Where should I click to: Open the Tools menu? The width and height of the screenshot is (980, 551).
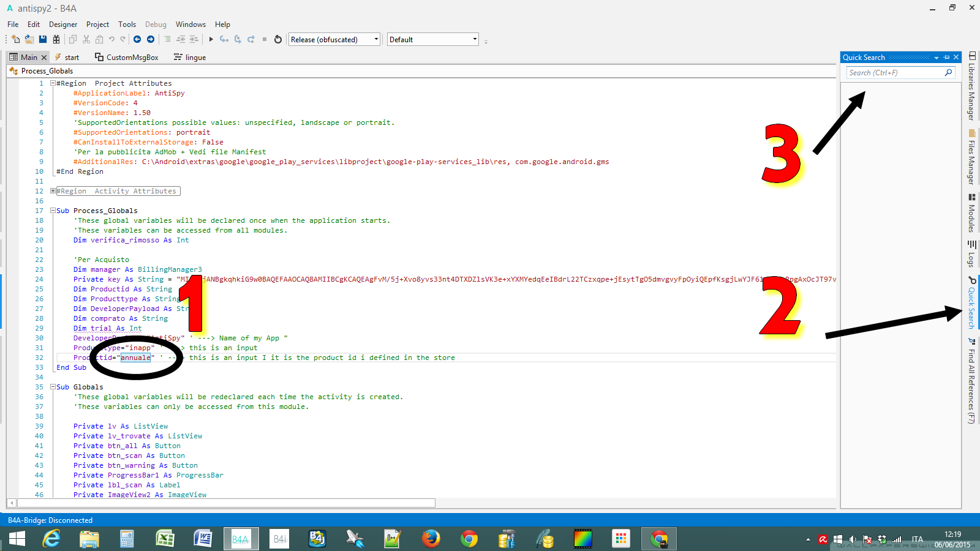coord(127,24)
